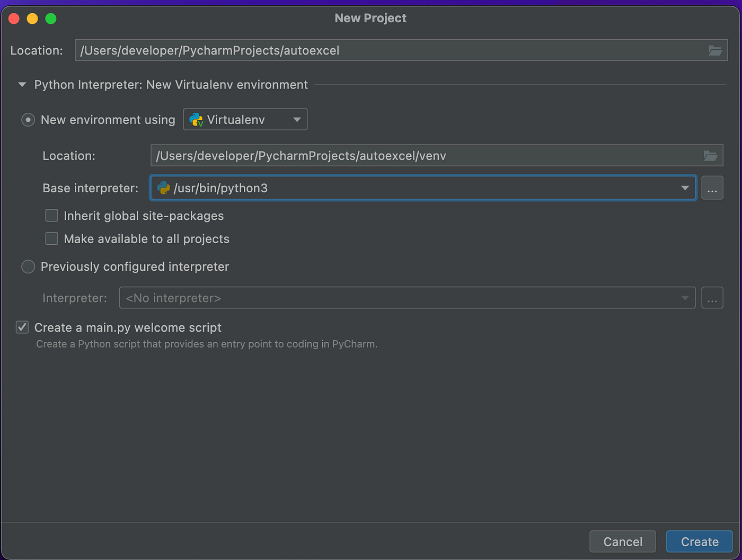Click the project Location path field
Screen dimensions: 742x560
pyautogui.click(x=371, y=50)
